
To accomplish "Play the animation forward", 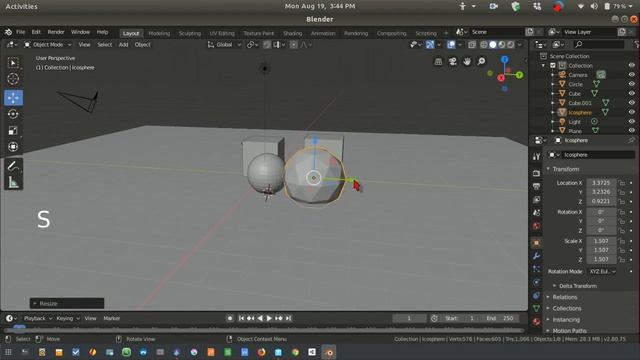I will pos(269,318).
